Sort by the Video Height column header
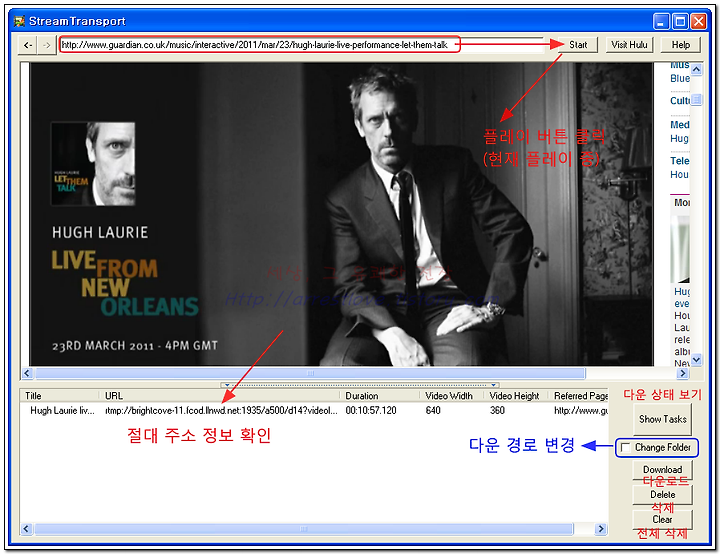The width and height of the screenshot is (720, 554). (516, 396)
